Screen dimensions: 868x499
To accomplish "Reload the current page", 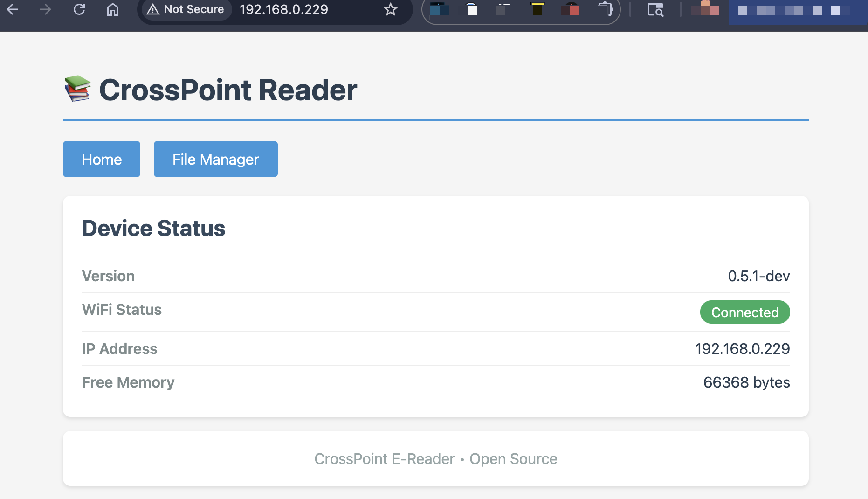I will coord(79,9).
